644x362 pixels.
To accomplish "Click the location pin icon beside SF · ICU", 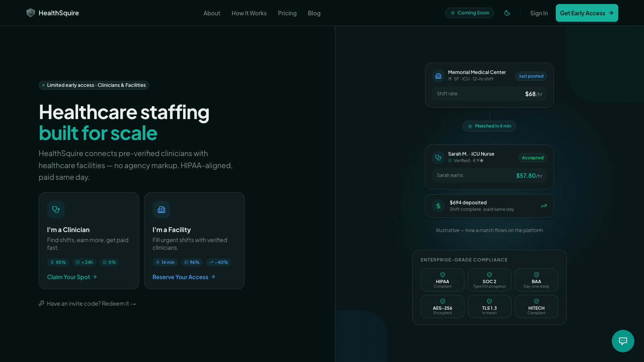I will coord(450,79).
